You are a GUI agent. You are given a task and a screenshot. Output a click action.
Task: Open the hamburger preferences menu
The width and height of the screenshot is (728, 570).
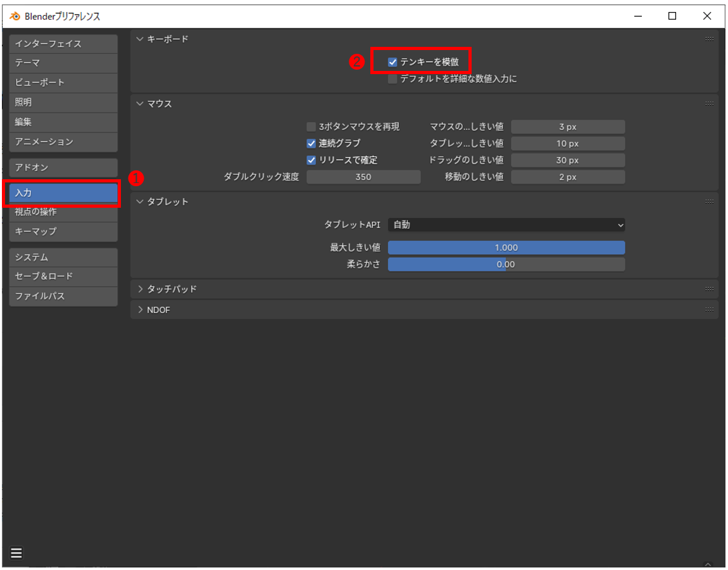click(16, 552)
